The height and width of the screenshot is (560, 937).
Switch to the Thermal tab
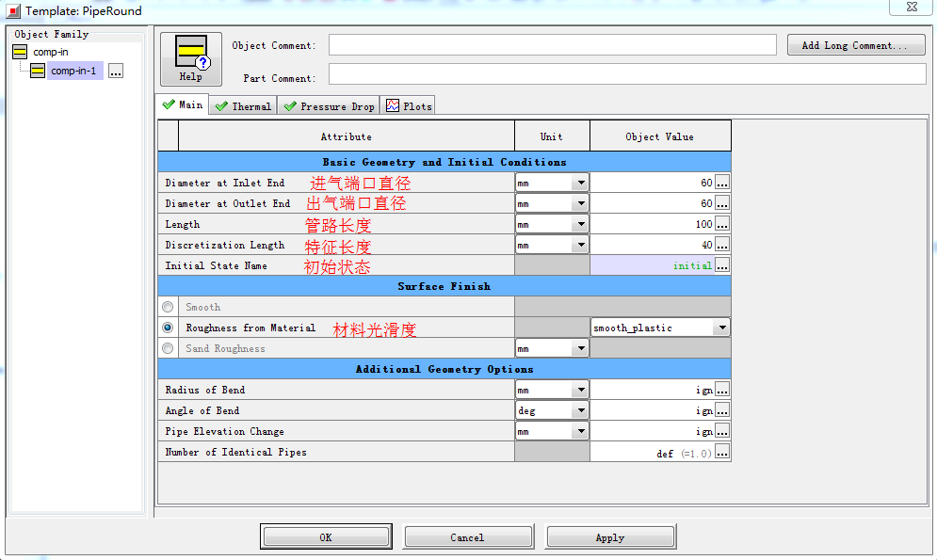pyautogui.click(x=243, y=106)
